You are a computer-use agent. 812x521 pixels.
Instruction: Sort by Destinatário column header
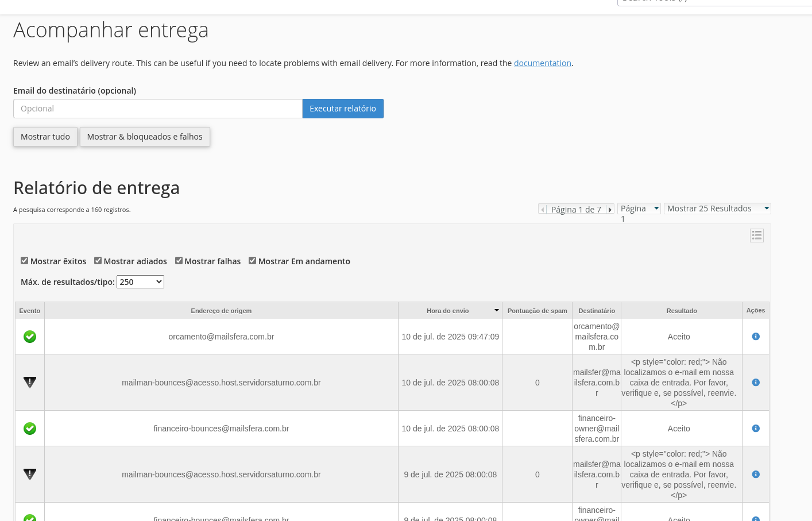pyautogui.click(x=597, y=311)
